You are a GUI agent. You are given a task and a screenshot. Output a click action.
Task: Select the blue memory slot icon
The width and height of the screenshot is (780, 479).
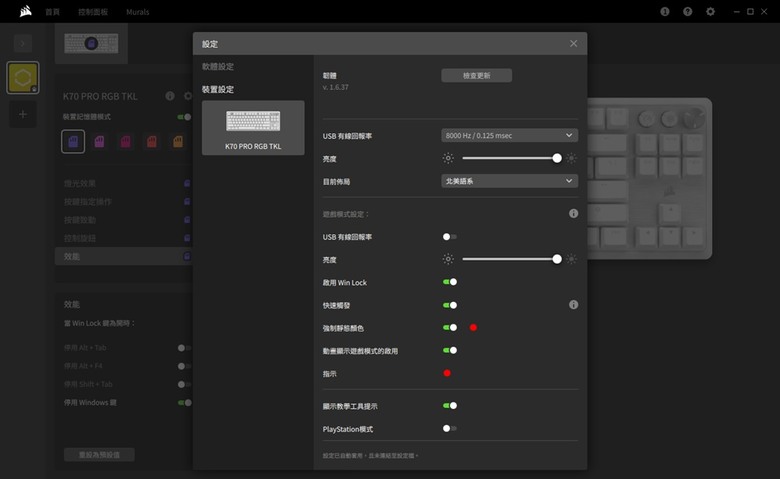pos(73,141)
